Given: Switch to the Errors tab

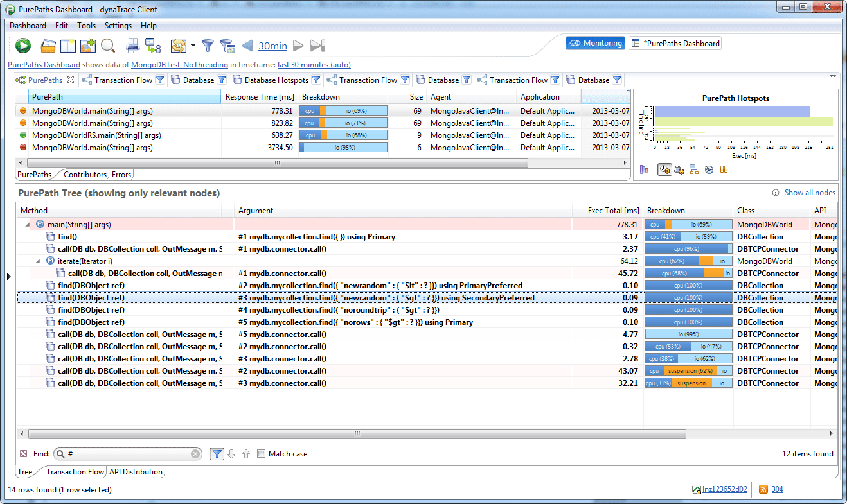Looking at the screenshot, I should 121,175.
